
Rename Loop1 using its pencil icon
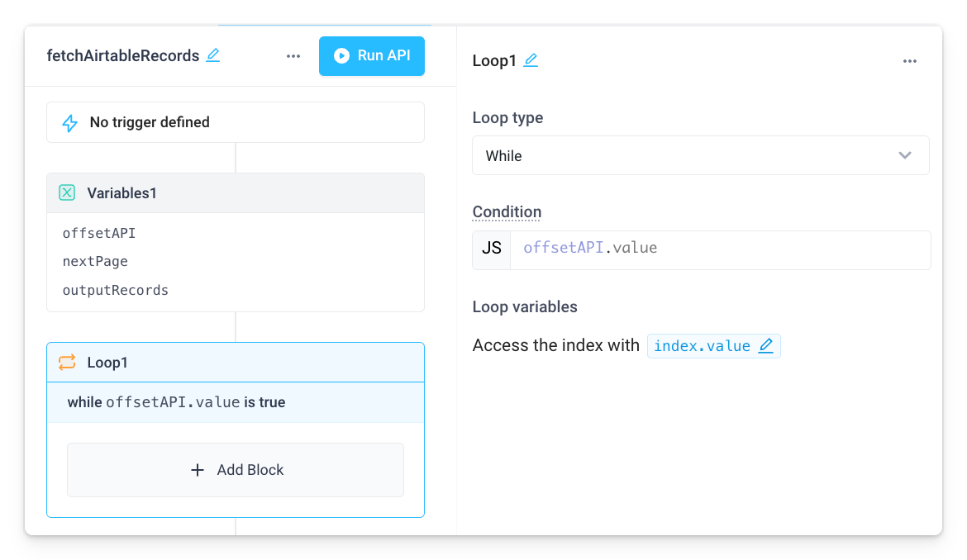click(x=530, y=59)
